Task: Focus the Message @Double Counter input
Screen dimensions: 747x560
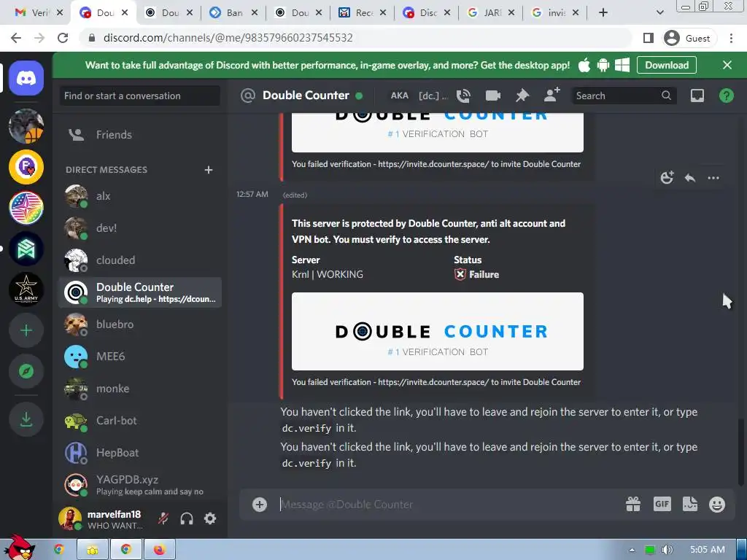Action: click(448, 505)
